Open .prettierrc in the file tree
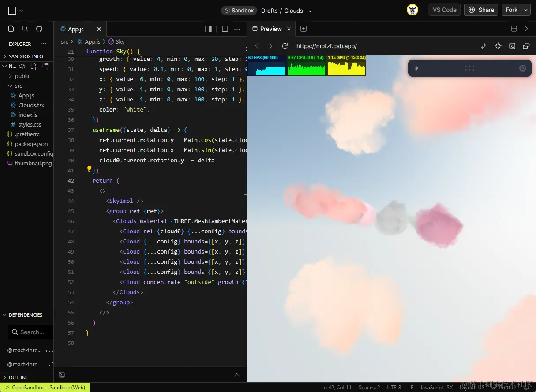Screen dimensions: 536x392 click(x=28, y=134)
